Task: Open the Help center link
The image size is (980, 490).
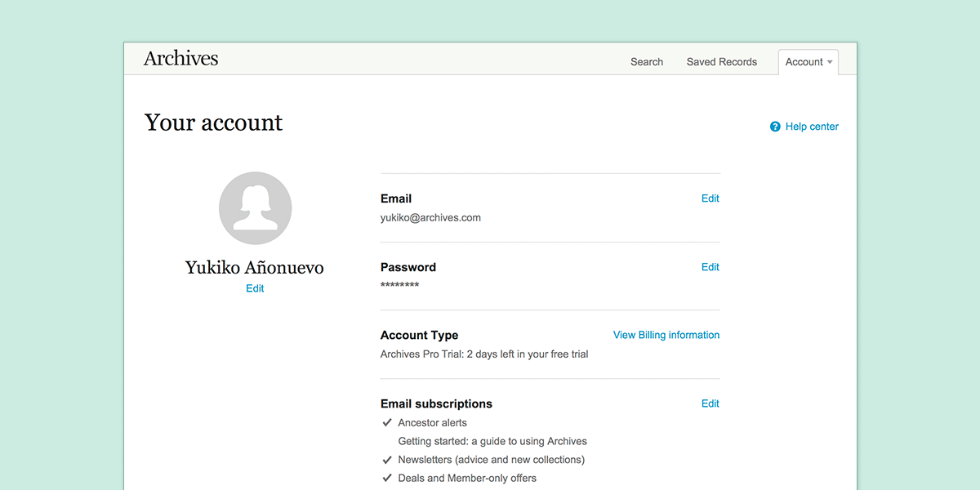Action: [812, 127]
